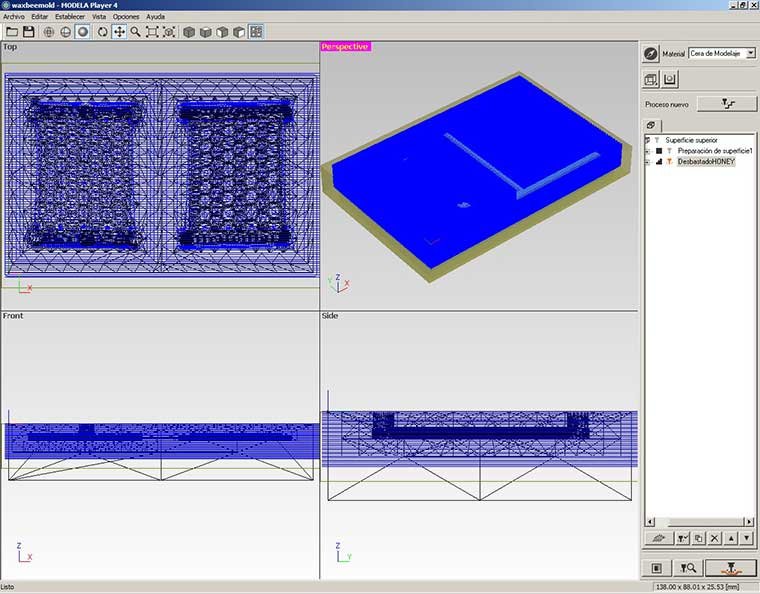Image resolution: width=760 pixels, height=594 pixels.
Task: Click the create toolpath leaf-shaped button
Action: pos(658,538)
